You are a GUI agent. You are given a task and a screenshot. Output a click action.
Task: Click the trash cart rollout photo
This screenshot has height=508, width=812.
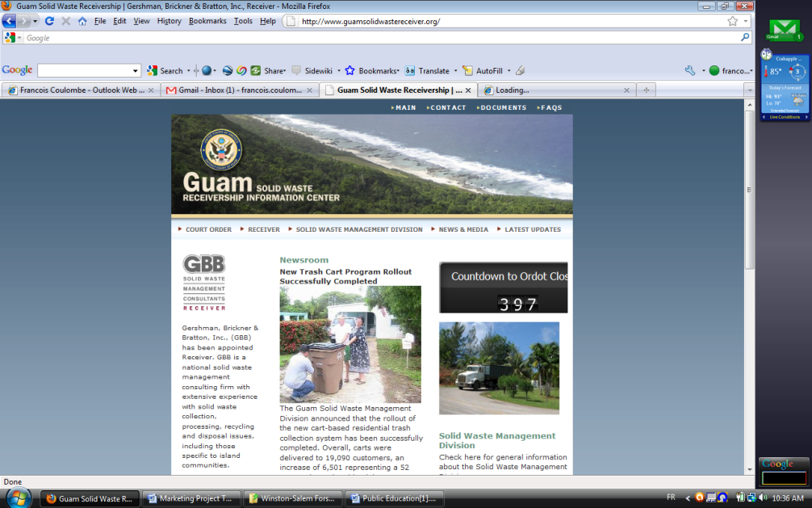click(x=350, y=344)
